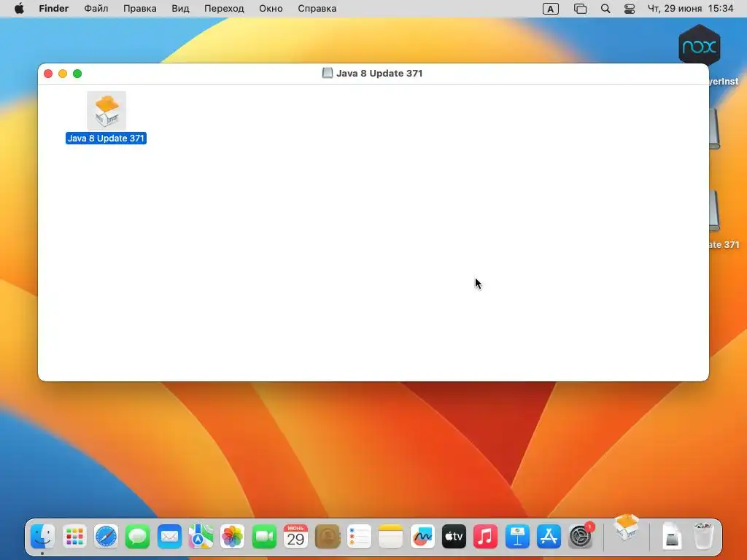Open Freeform from the Dock

tap(422, 537)
